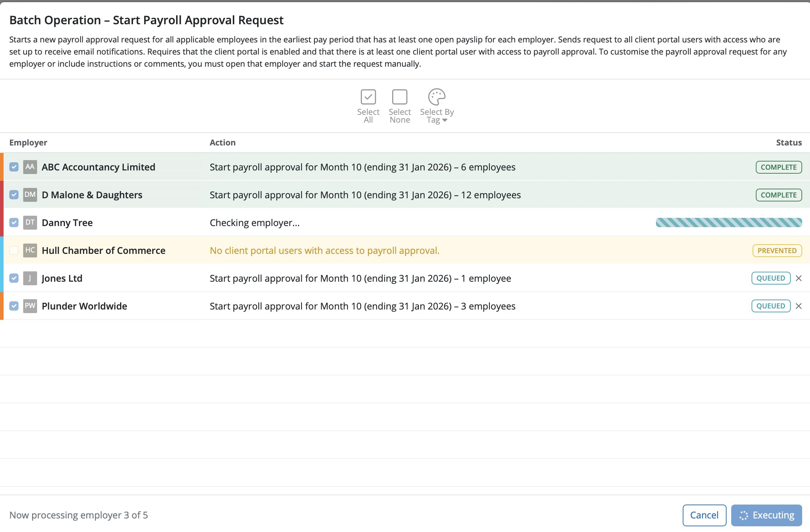Remove Plunder Worldwide from queue with X
Viewport: 810px width, 532px height.
799,306
